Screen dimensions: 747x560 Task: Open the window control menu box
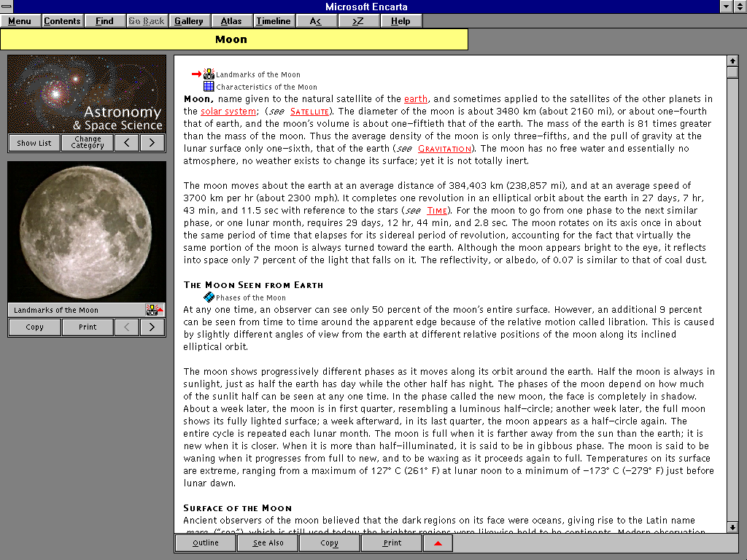7,6
